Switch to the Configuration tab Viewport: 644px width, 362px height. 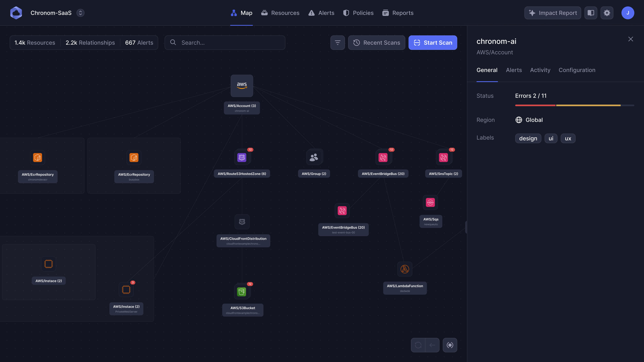[577, 70]
